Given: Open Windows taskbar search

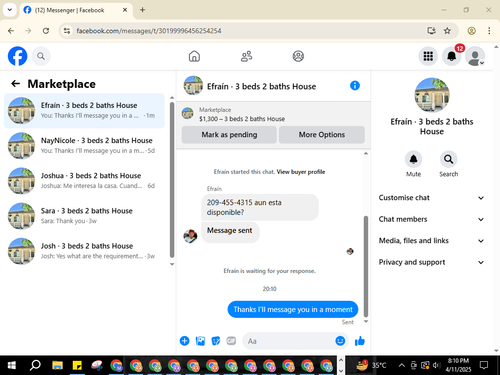Looking at the screenshot, I should 35,366.
